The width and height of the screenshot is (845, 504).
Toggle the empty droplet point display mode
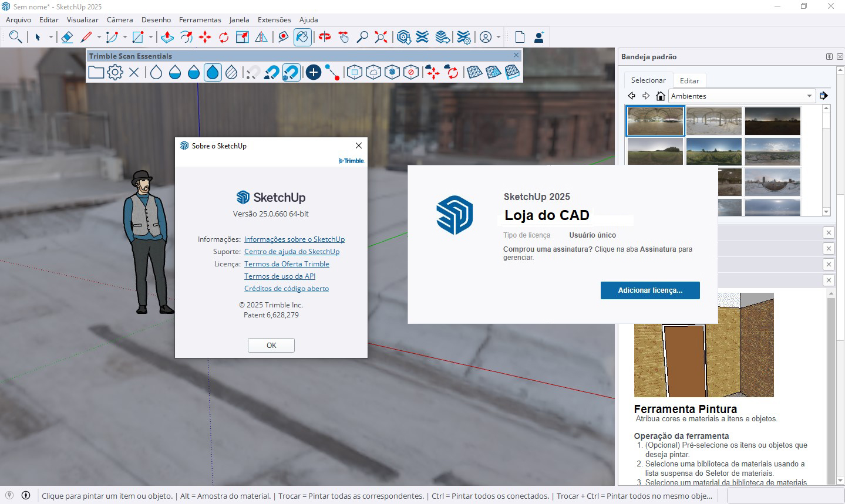[156, 72]
